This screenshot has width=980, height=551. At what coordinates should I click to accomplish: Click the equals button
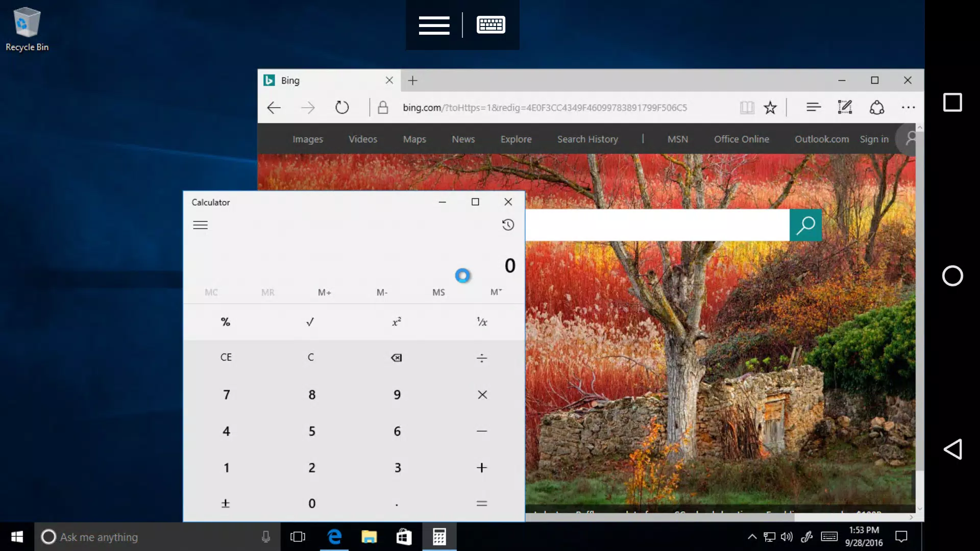pyautogui.click(x=482, y=503)
